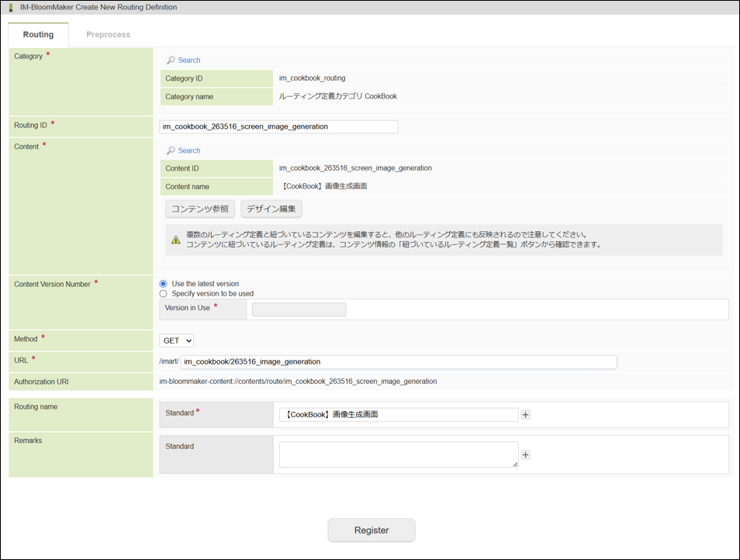Click the IM-BloomMaker icon in the title bar
Viewport: 740px width, 560px height.
(x=11, y=8)
